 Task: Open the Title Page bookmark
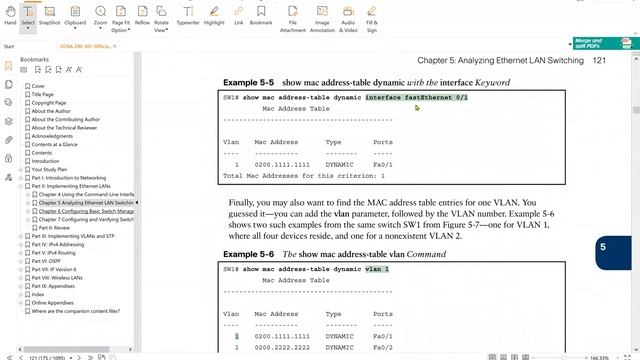click(42, 94)
